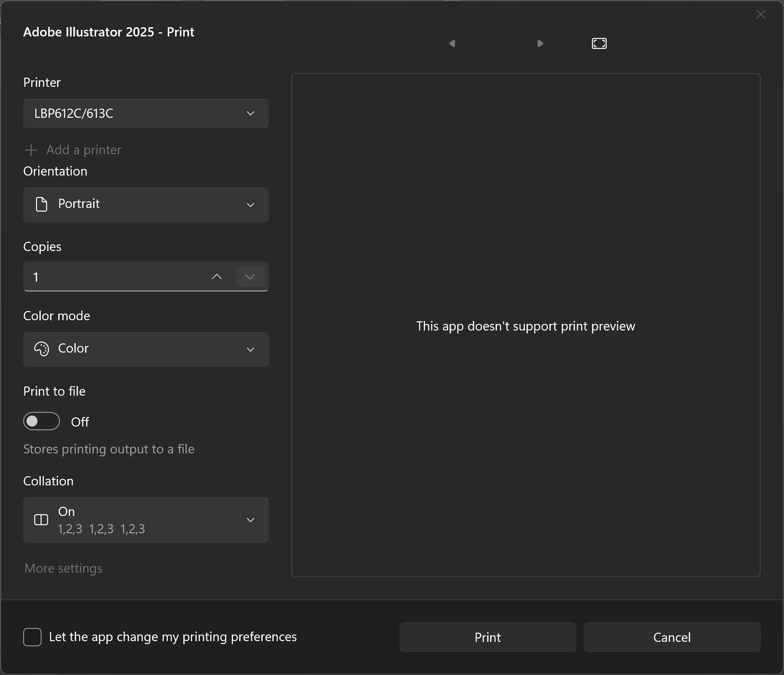This screenshot has width=784, height=675.
Task: Click the Color mode palette icon
Action: (42, 349)
